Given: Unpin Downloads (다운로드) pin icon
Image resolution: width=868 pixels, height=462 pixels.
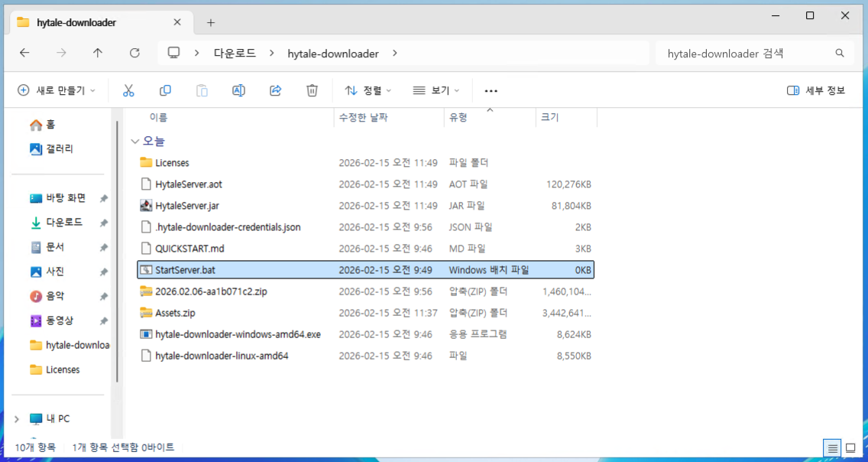Looking at the screenshot, I should [x=103, y=223].
